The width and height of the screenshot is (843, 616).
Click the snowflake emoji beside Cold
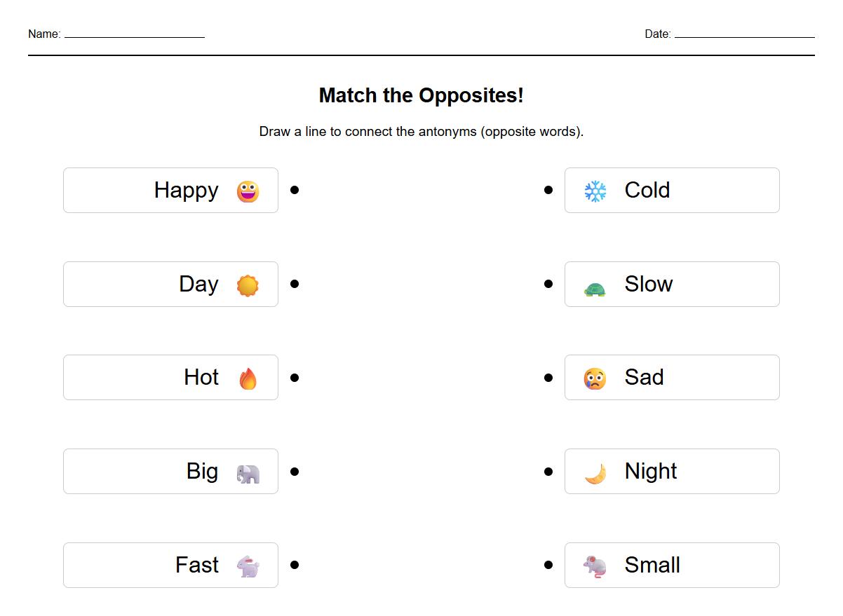tap(595, 191)
